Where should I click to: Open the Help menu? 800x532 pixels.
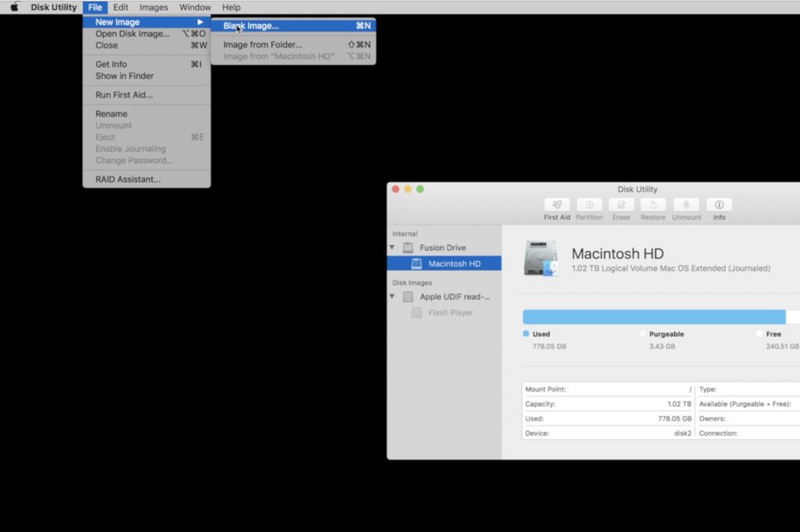pyautogui.click(x=231, y=7)
